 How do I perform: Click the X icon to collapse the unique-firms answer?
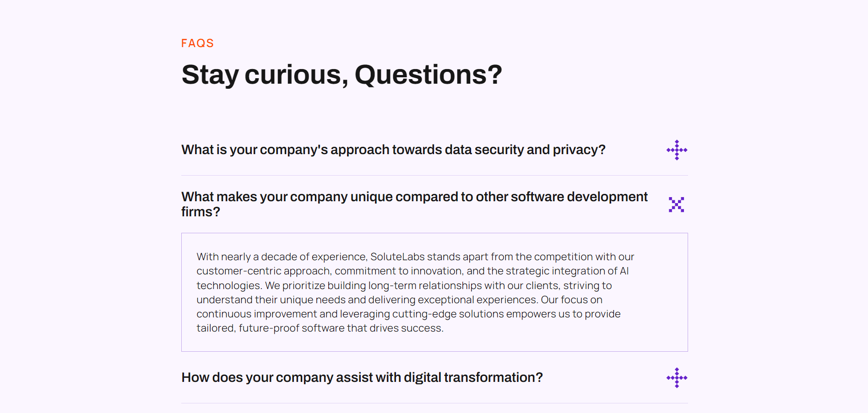[x=676, y=204]
